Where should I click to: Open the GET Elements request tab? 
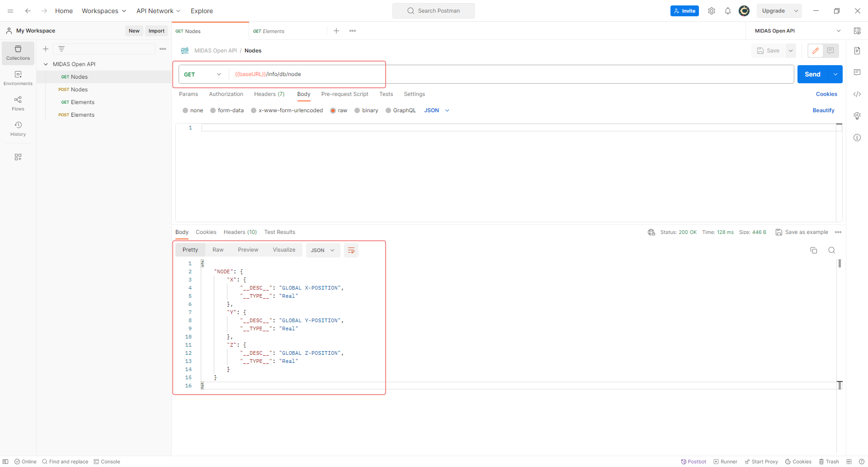[x=273, y=31]
